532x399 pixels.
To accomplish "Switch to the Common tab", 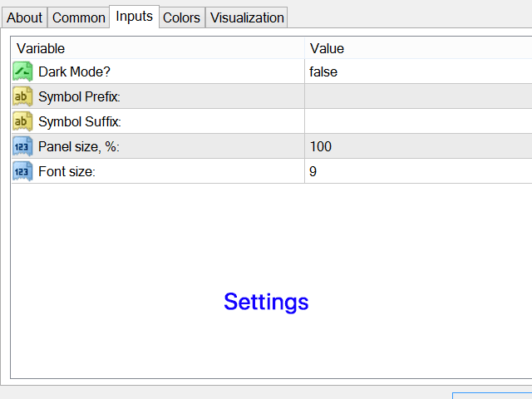I will click(78, 17).
